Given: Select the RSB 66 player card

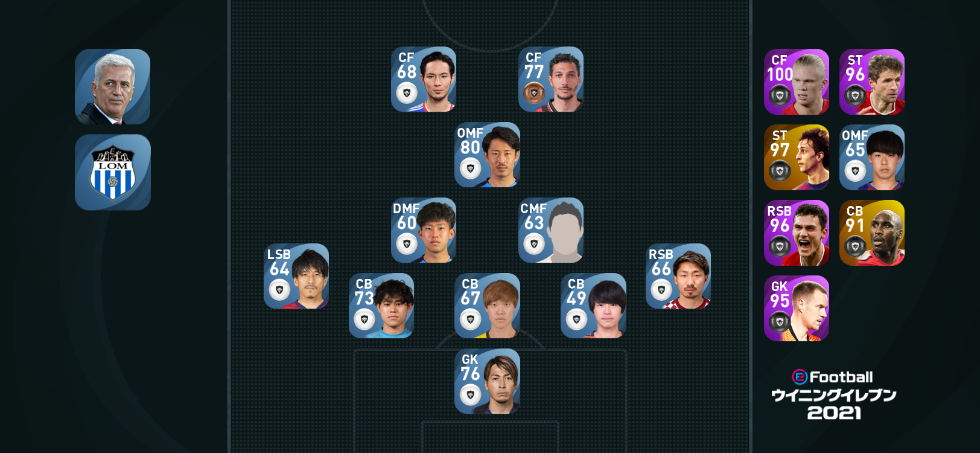Looking at the screenshot, I should click(x=678, y=276).
